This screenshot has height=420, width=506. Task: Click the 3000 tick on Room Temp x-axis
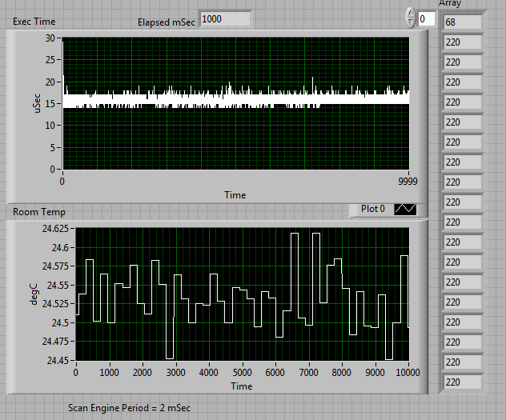pos(175,373)
